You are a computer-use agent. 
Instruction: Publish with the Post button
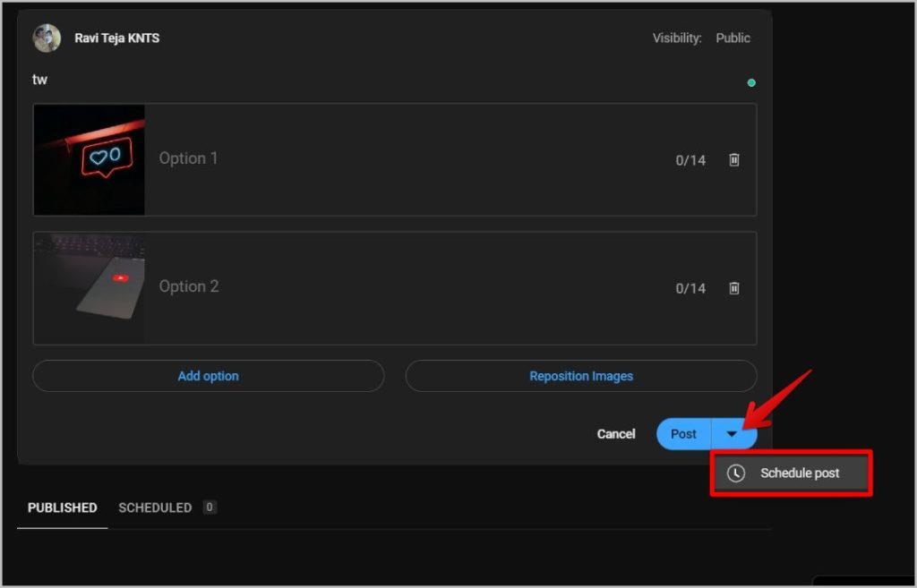683,434
